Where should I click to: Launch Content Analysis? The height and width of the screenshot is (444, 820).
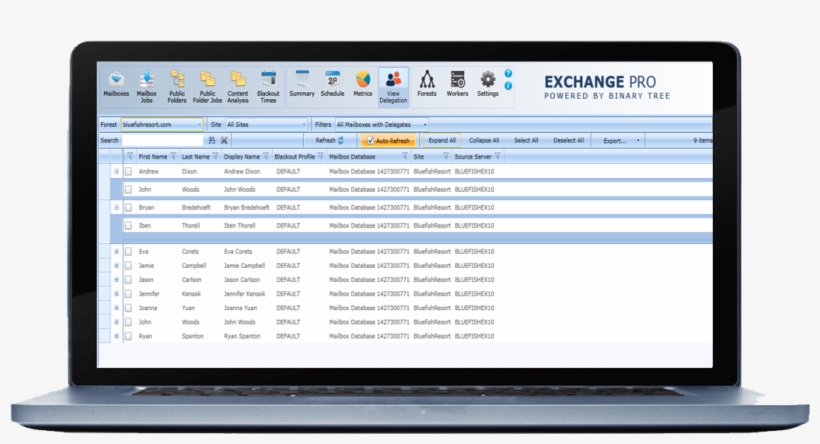(x=237, y=87)
